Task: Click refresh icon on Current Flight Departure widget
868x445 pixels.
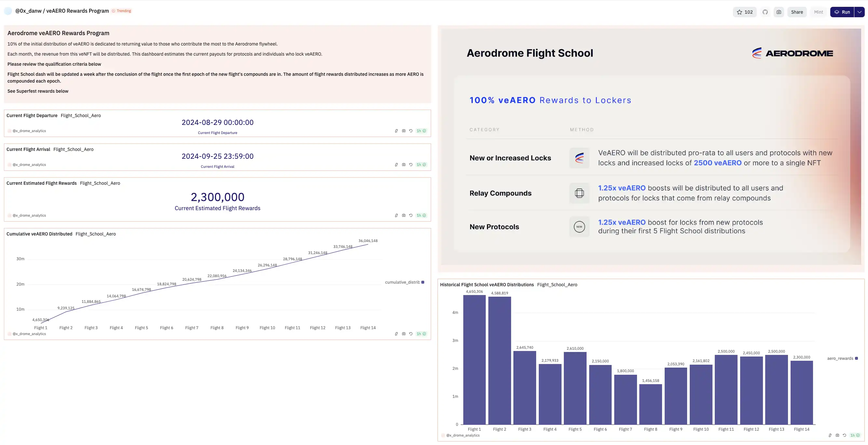Action: (x=411, y=131)
